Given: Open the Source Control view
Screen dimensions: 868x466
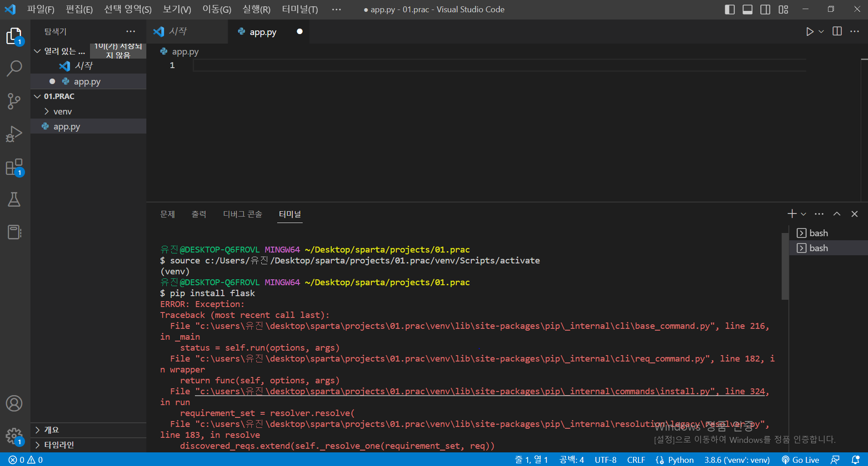Looking at the screenshot, I should [15, 101].
